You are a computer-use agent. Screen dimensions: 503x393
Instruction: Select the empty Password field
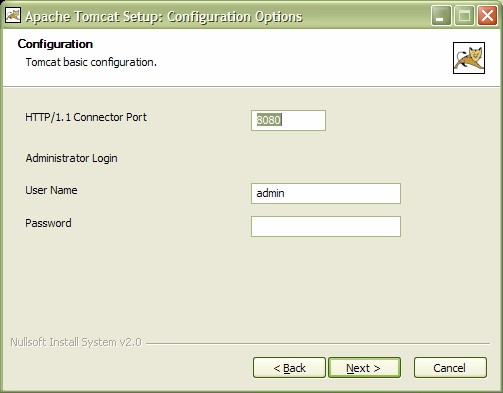click(x=326, y=226)
